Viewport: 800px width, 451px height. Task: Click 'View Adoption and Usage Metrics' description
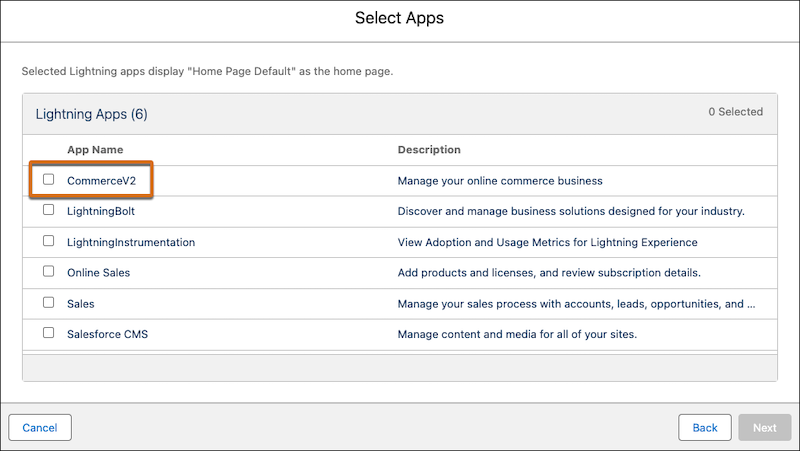click(547, 242)
